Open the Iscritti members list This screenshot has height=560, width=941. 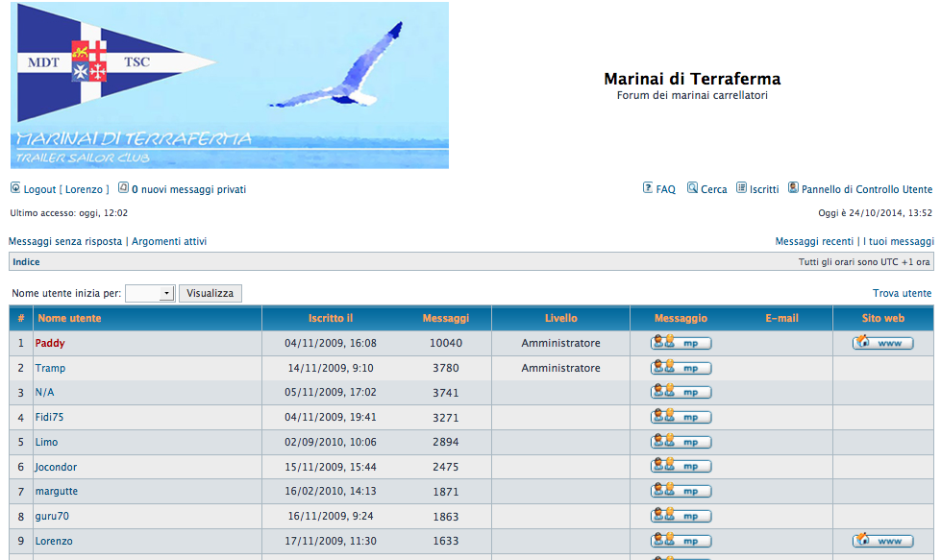(757, 189)
